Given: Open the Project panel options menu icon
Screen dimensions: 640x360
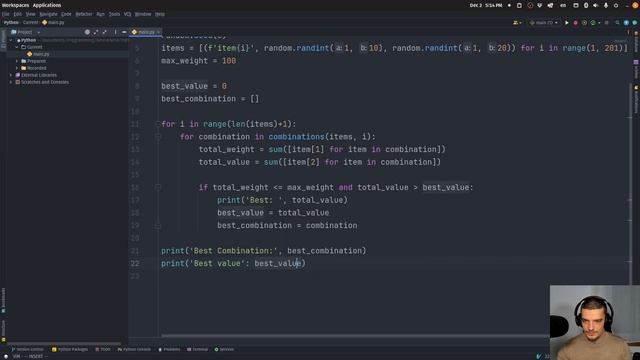Looking at the screenshot, I should coord(116,32).
